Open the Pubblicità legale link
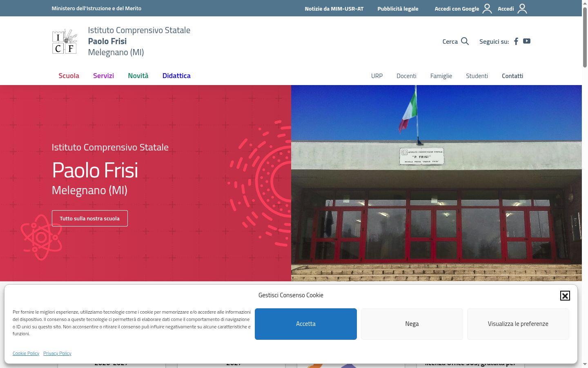Image resolution: width=588 pixels, height=368 pixels. point(398,9)
